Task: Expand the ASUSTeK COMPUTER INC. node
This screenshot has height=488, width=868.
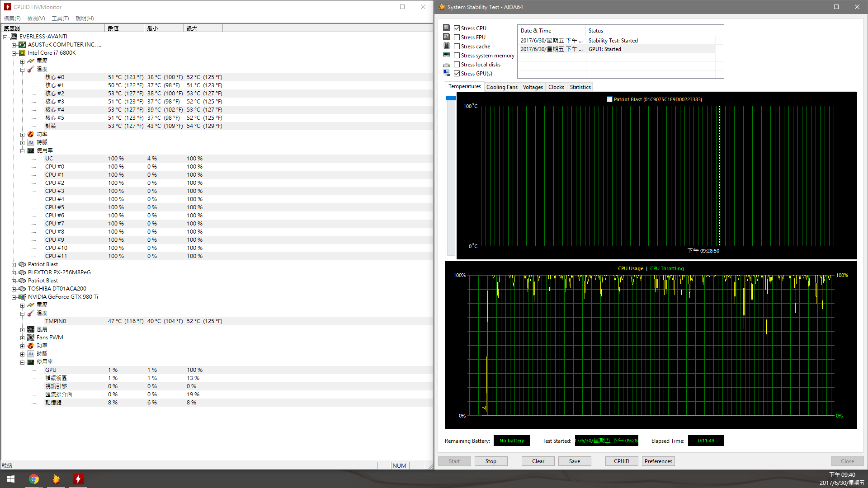Action: click(14, 45)
